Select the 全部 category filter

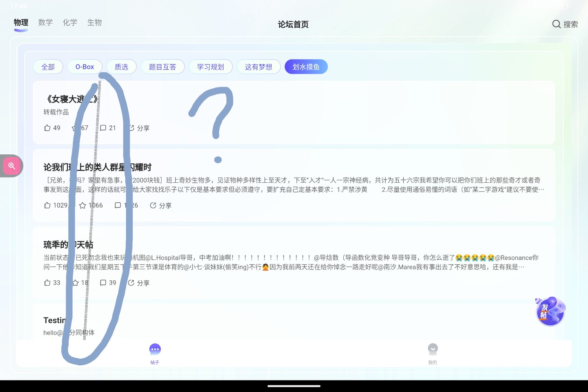(x=48, y=67)
